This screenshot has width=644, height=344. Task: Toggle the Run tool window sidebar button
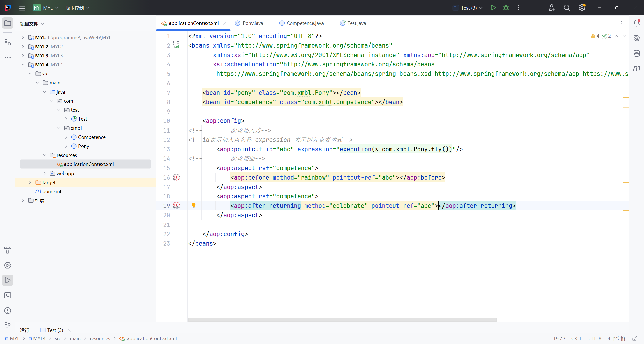point(8,280)
